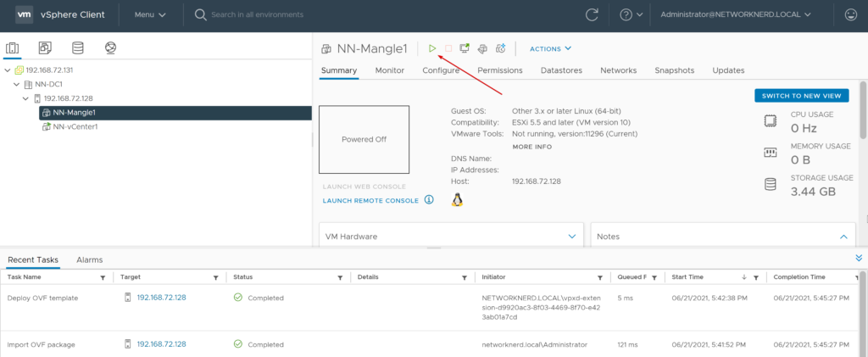Open the Deploy OVF template target 192.168.72.128

[162, 298]
